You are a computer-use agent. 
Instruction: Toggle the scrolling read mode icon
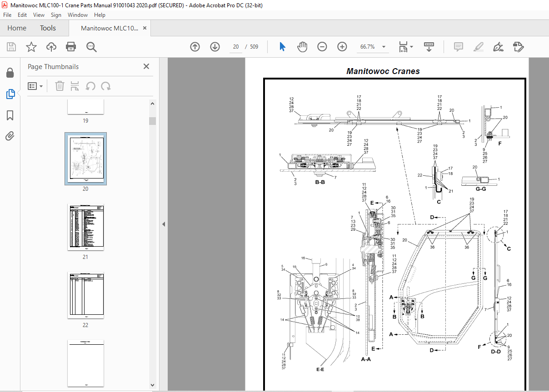429,47
